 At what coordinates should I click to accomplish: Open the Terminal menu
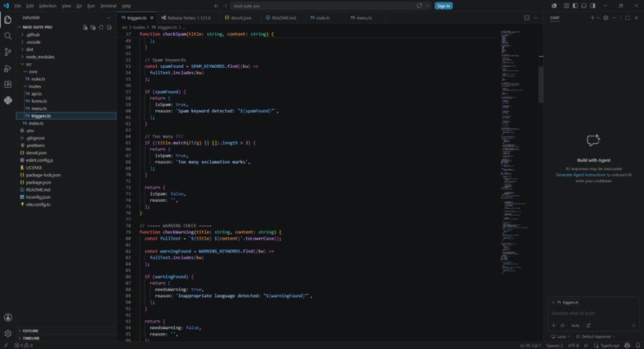[108, 6]
